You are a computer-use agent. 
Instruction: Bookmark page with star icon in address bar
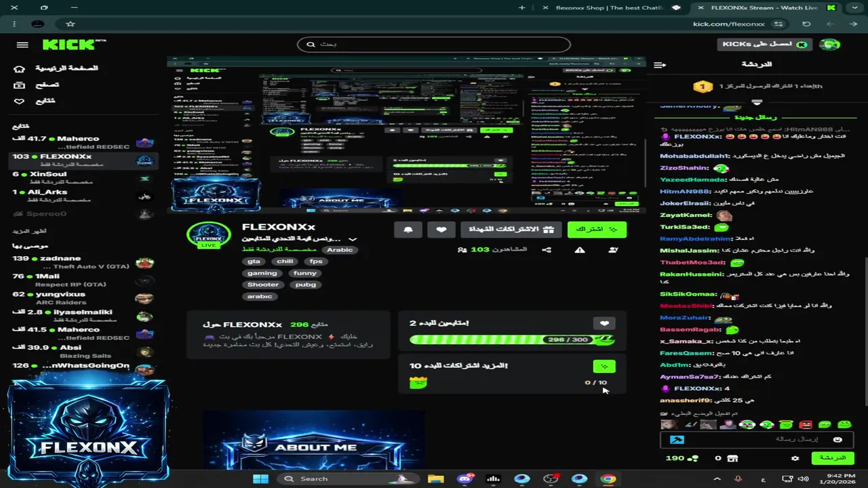click(71, 24)
